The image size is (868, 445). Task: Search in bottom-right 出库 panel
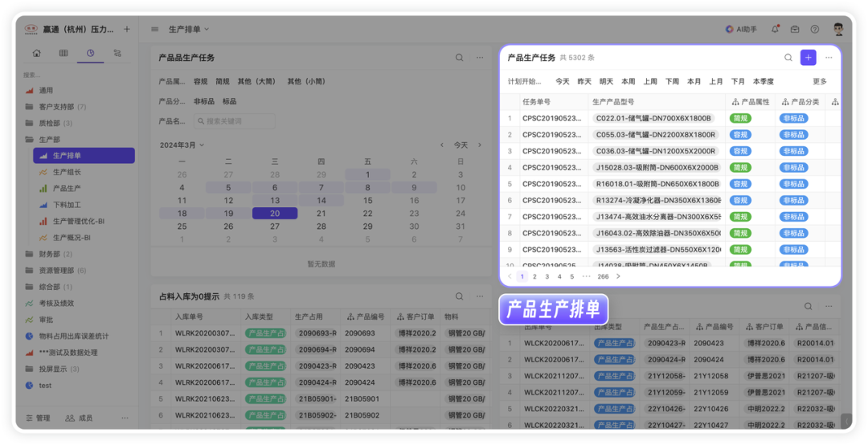point(809,306)
